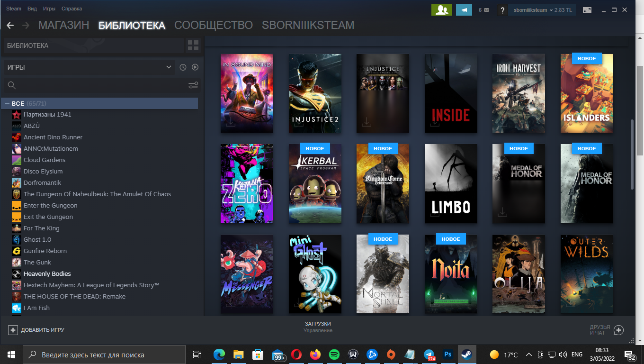Collapse the ВСЕ games category
This screenshot has height=364, width=644.
[7, 103]
